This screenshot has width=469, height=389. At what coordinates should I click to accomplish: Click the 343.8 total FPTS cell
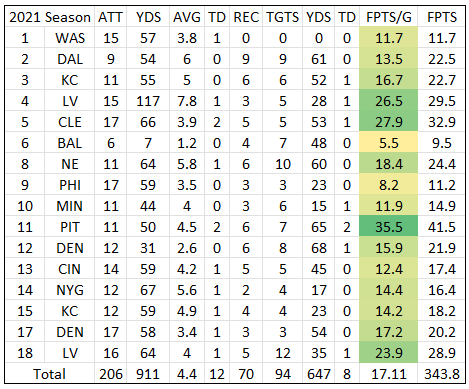pos(441,374)
